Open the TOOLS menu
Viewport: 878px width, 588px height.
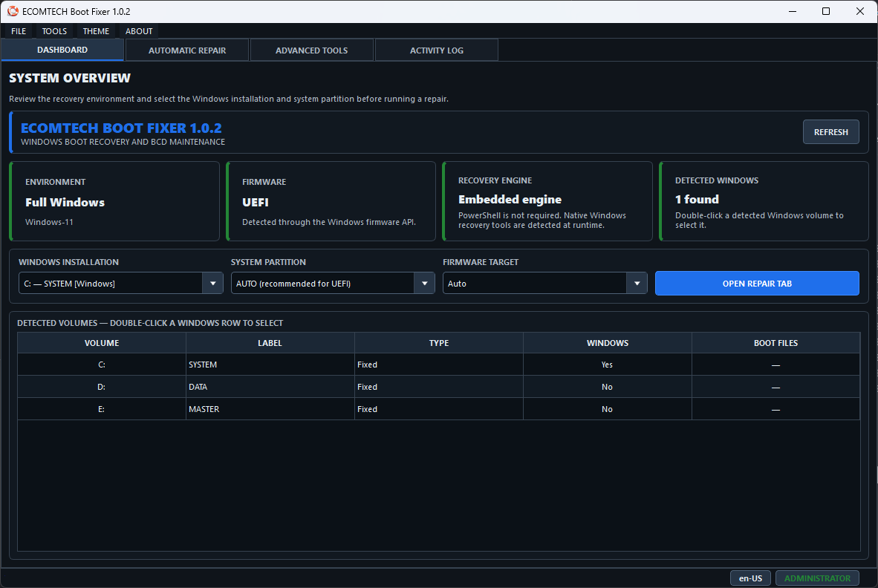point(54,31)
